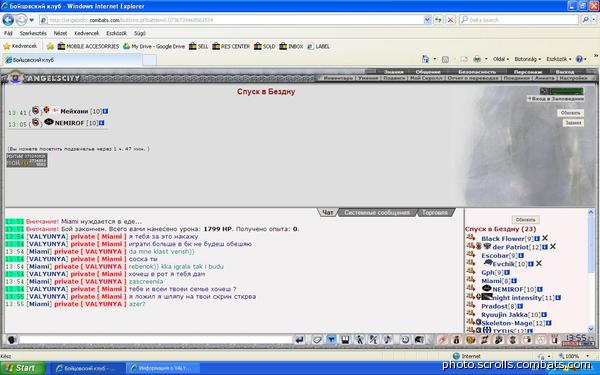Switch to Системные сообщения tab
Screen dimensions: 600x375
tap(377, 212)
